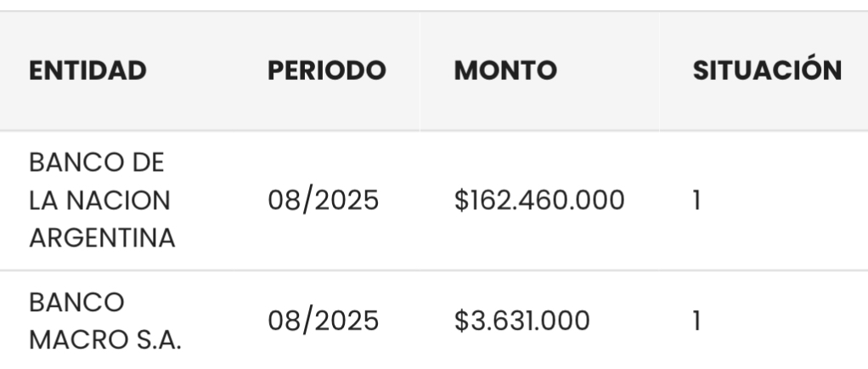The width and height of the screenshot is (868, 369).
Task: Click situación value 1 for Banco Macro
Action: (698, 321)
